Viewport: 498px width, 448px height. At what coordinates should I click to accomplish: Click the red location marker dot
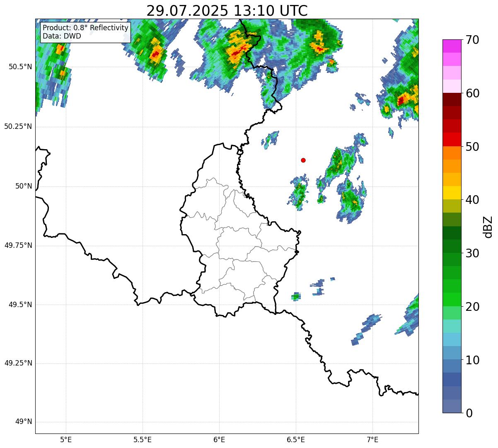click(x=303, y=160)
